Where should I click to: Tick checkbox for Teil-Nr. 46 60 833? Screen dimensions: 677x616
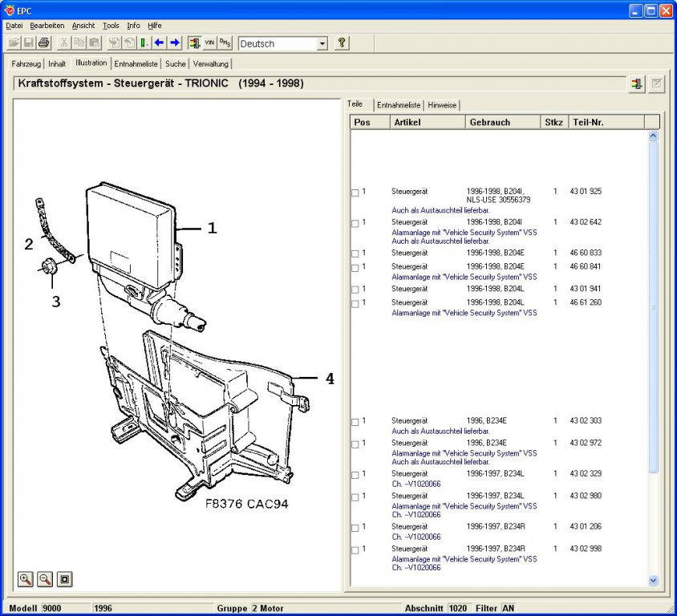pyautogui.click(x=355, y=253)
